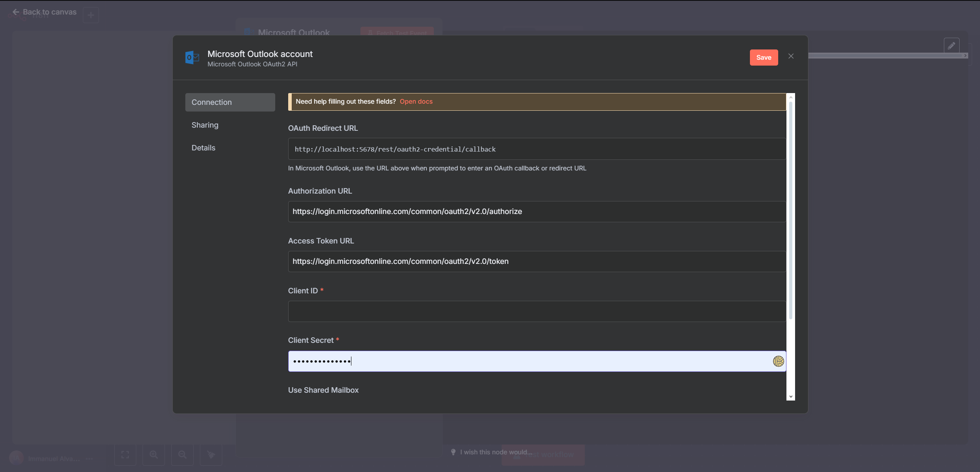980x472 pixels.
Task: Click the scroll up arrow in credential form
Action: (791, 97)
